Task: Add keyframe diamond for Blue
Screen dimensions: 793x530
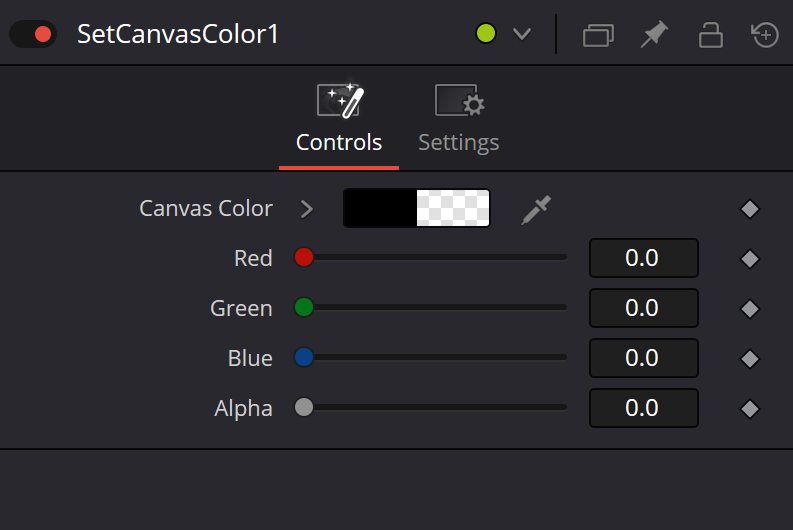Action: [x=750, y=359]
